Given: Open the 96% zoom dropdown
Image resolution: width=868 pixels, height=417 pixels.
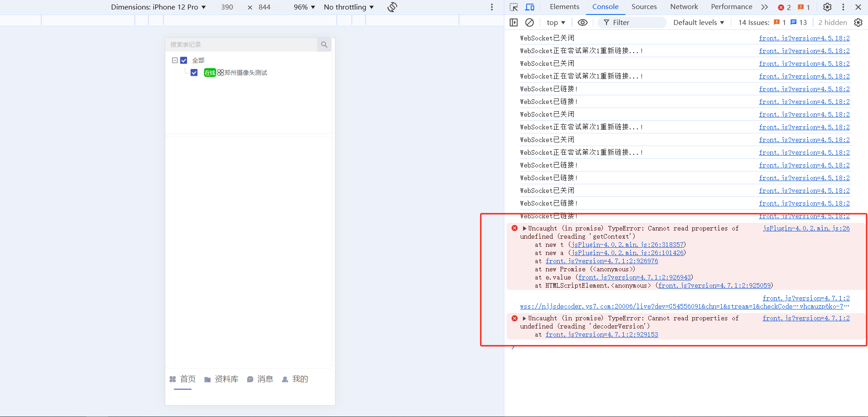Looking at the screenshot, I should click(x=304, y=7).
